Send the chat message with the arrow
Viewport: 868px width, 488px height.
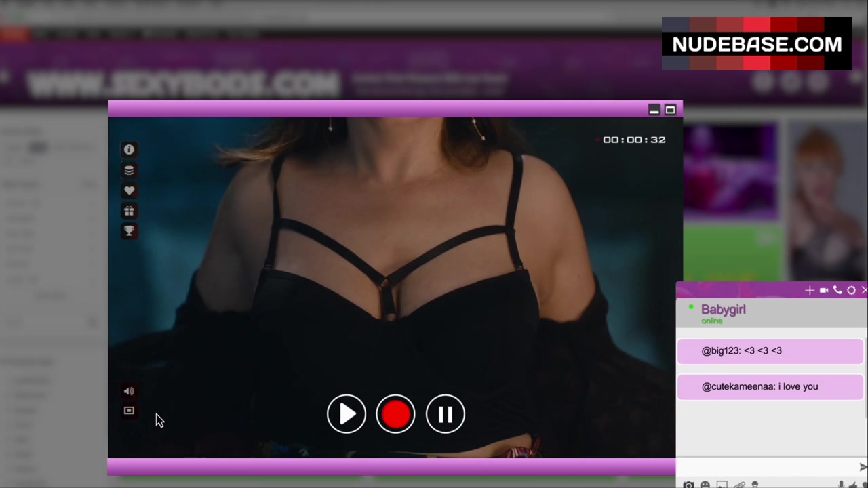pyautogui.click(x=863, y=467)
